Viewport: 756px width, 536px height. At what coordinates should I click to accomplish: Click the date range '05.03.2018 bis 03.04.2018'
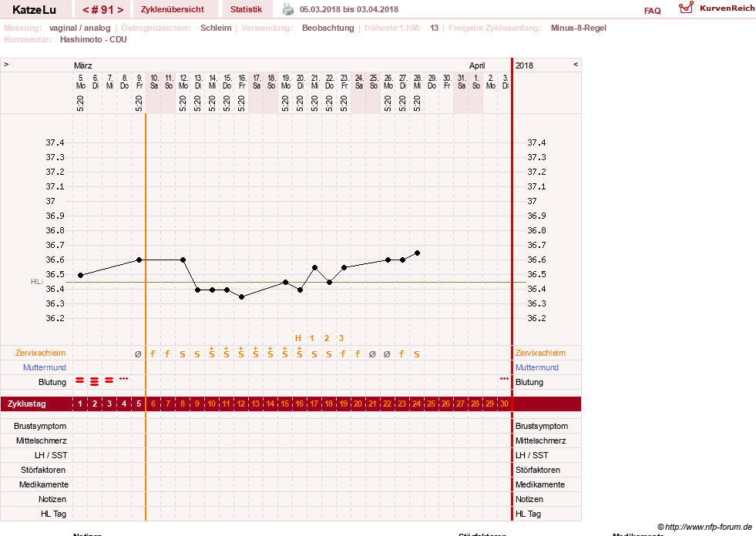point(349,9)
